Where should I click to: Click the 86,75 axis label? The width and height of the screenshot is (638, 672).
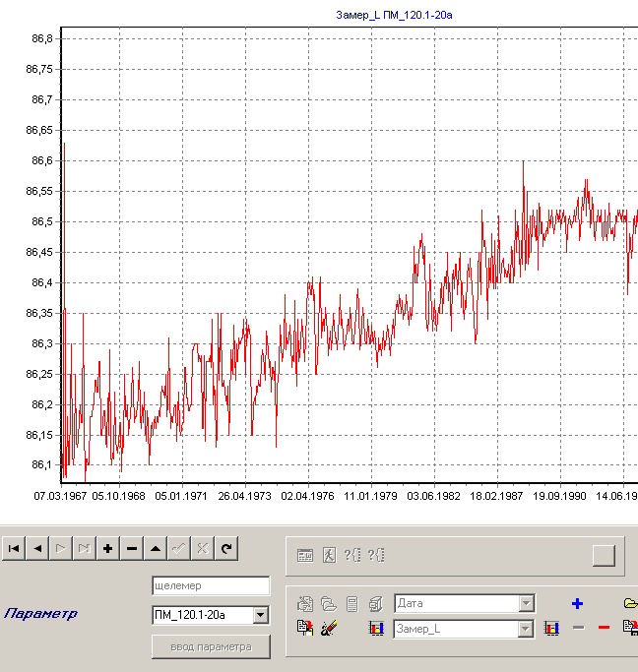(39, 69)
